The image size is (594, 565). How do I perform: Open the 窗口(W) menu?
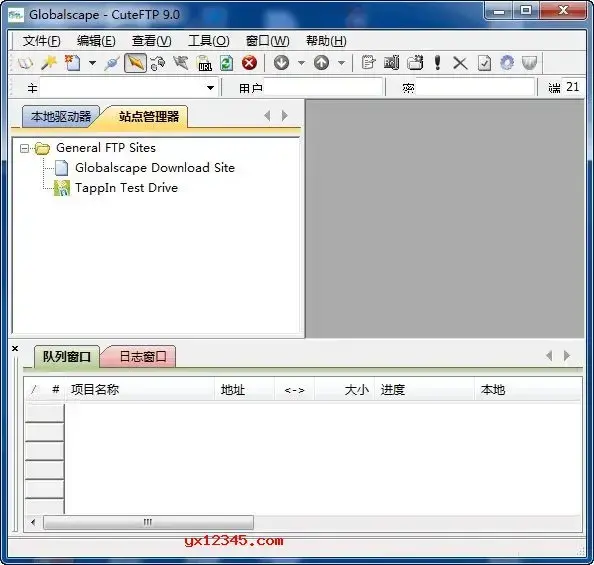click(267, 41)
